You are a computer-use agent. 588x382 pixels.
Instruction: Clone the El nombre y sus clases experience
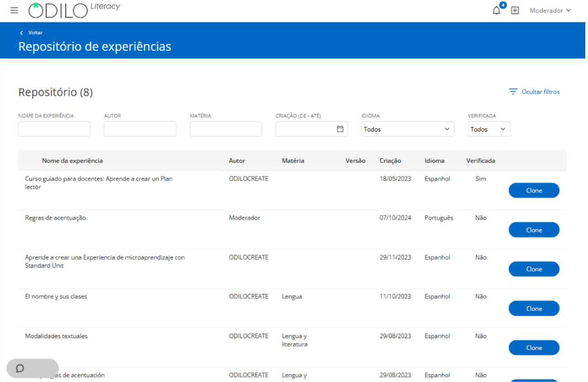pyautogui.click(x=534, y=309)
